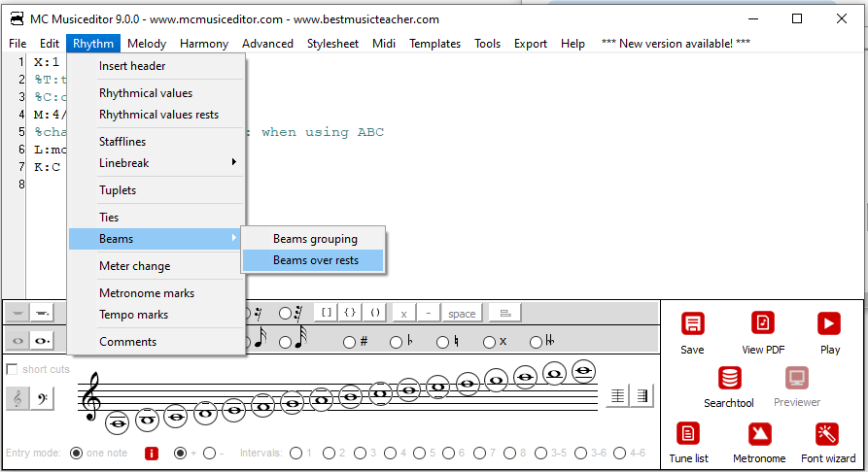Click the highest note on the staff

point(583,371)
